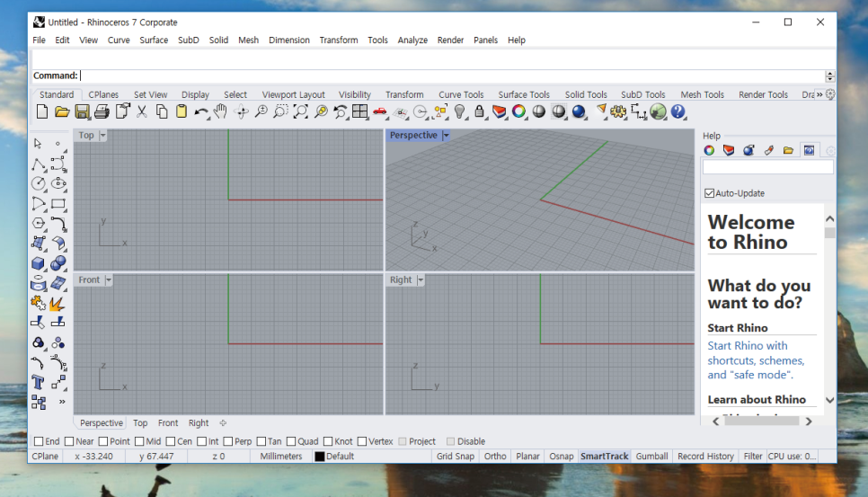
Task: Select the Cut scissors icon
Action: (142, 111)
